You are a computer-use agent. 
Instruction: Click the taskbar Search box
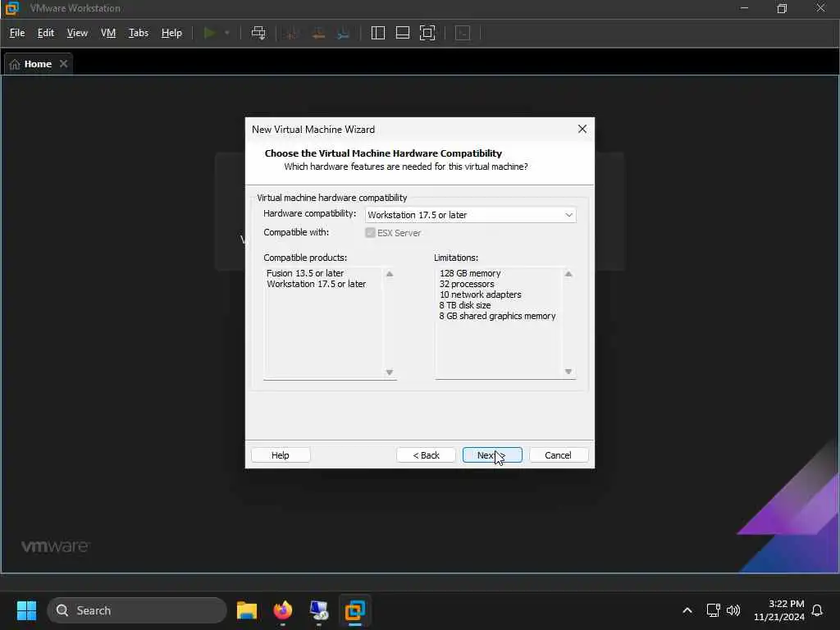click(137, 610)
